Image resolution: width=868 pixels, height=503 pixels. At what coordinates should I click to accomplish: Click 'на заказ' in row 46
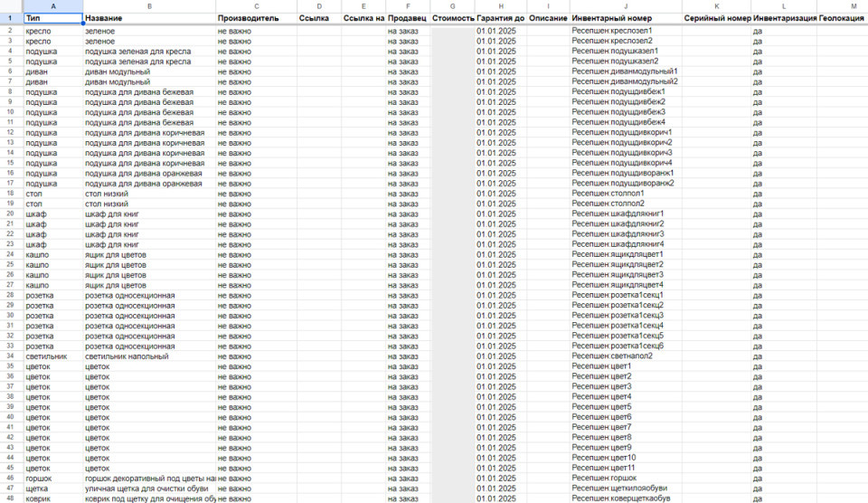(x=408, y=478)
